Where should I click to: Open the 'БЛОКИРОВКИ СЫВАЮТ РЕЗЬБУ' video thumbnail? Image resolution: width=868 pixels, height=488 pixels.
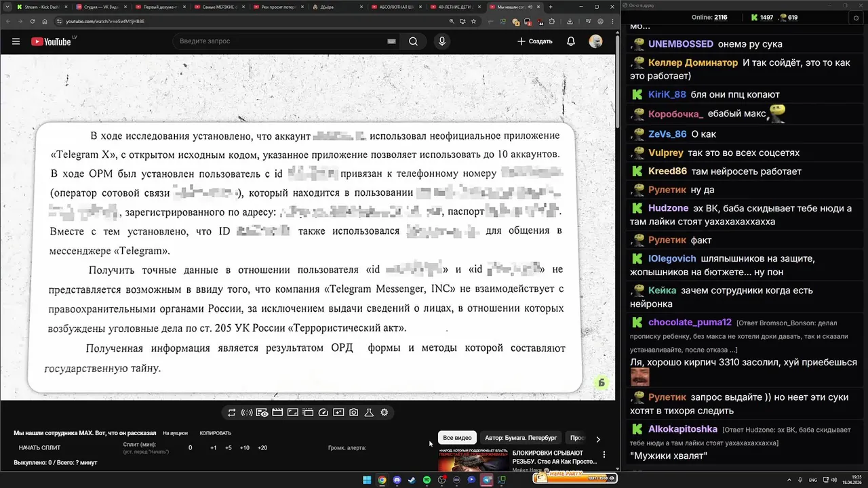[473, 460]
